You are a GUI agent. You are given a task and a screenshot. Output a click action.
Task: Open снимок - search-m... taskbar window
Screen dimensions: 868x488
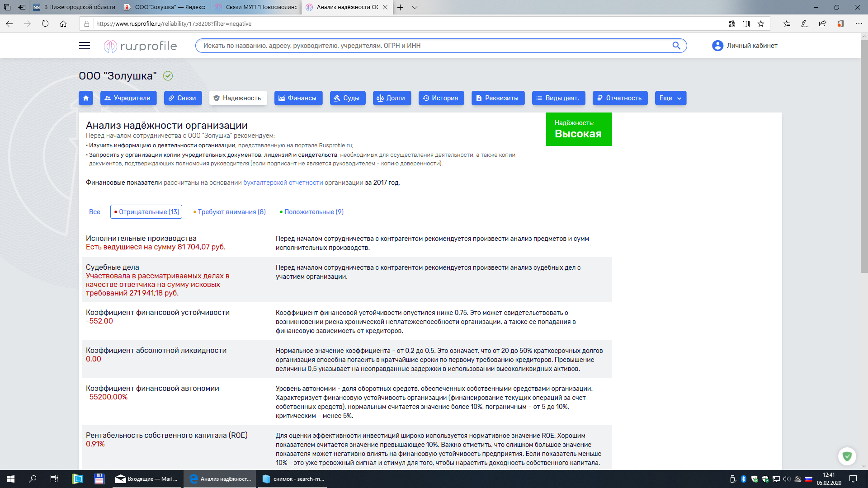(293, 479)
